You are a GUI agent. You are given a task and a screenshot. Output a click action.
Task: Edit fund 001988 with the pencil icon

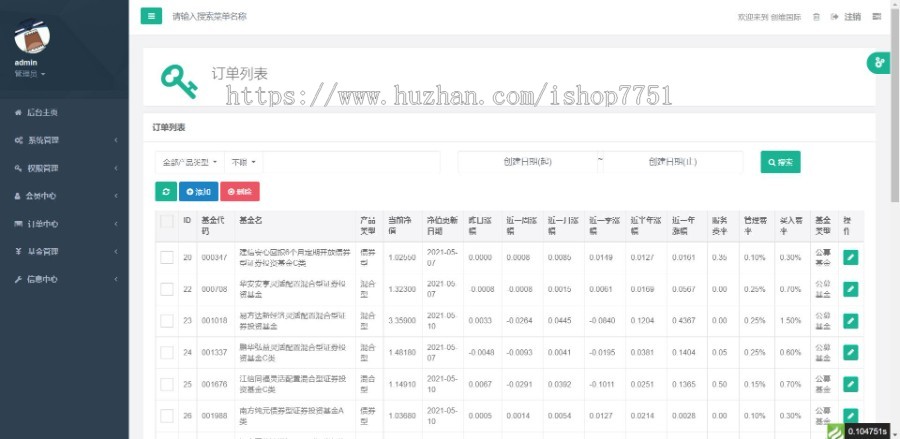(851, 415)
